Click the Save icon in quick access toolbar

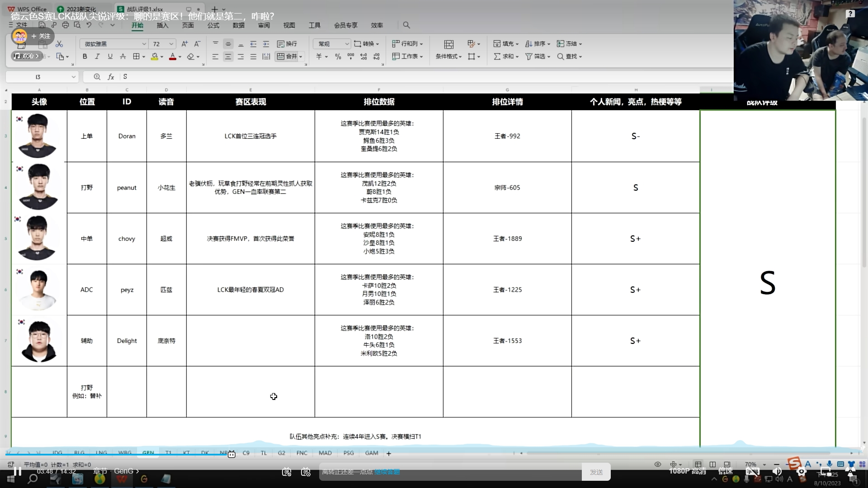point(42,25)
